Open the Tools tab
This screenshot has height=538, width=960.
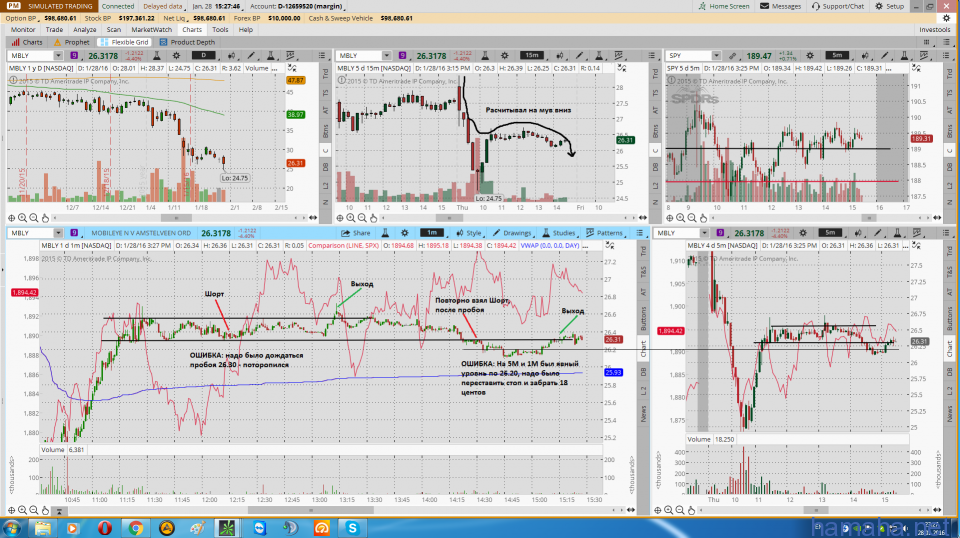[x=220, y=29]
